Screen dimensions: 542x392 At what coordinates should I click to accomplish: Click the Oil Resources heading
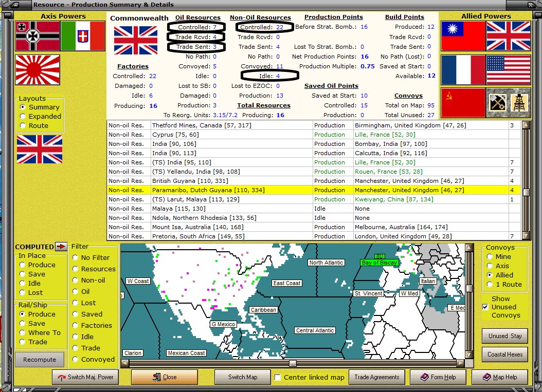coord(197,17)
